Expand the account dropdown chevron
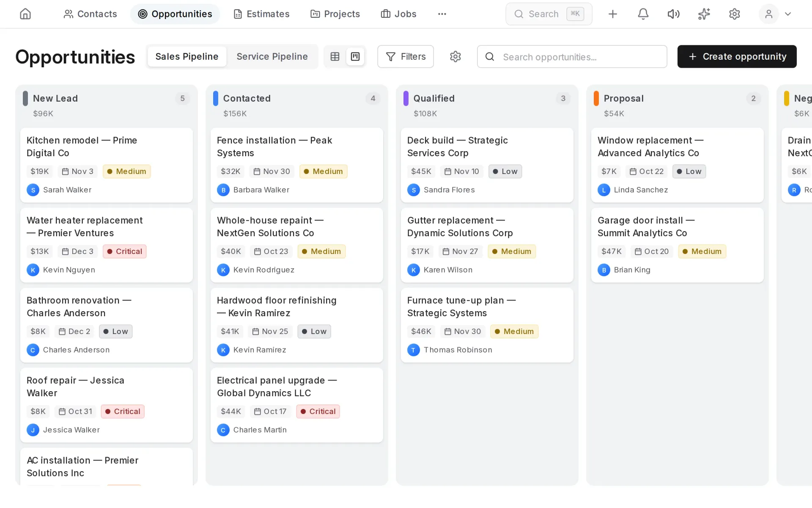Viewport: 812px width, 508px height. click(788, 14)
